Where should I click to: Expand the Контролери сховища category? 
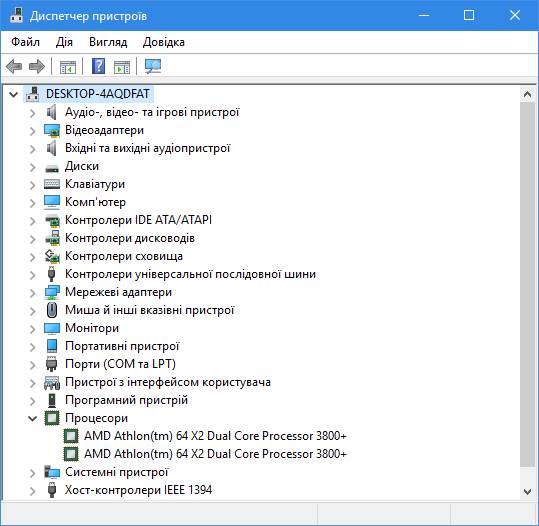[x=33, y=257]
